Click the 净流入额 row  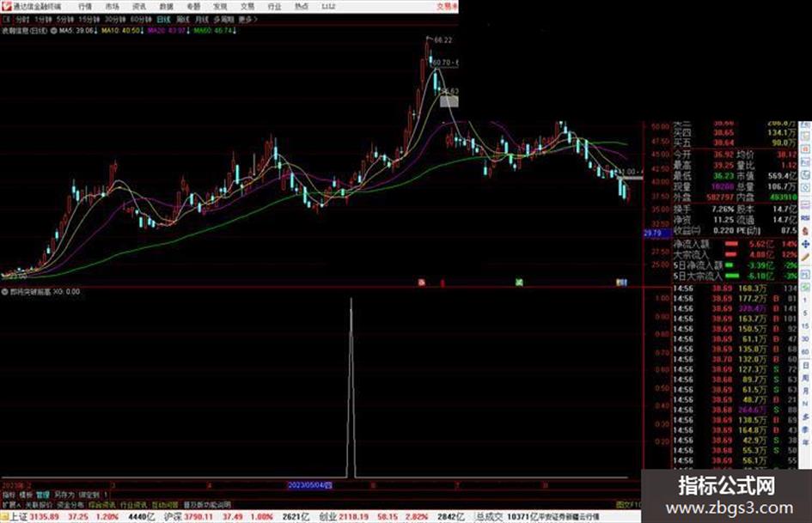tap(735, 244)
